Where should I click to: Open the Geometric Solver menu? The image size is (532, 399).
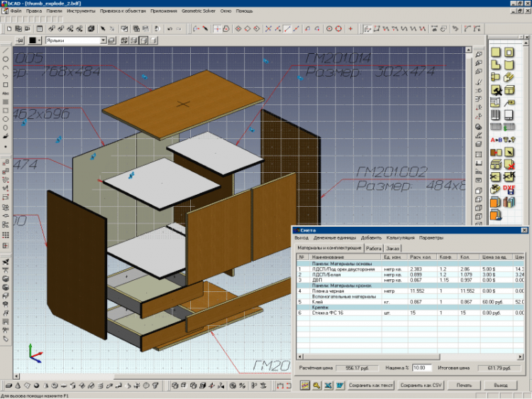tap(199, 11)
